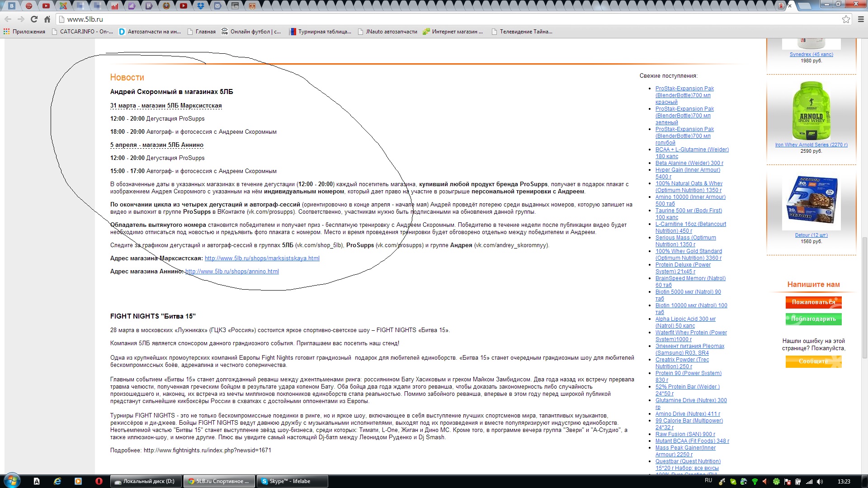Switch to the mail envelope tab
This screenshot has height=488, width=868.
click(218, 6)
